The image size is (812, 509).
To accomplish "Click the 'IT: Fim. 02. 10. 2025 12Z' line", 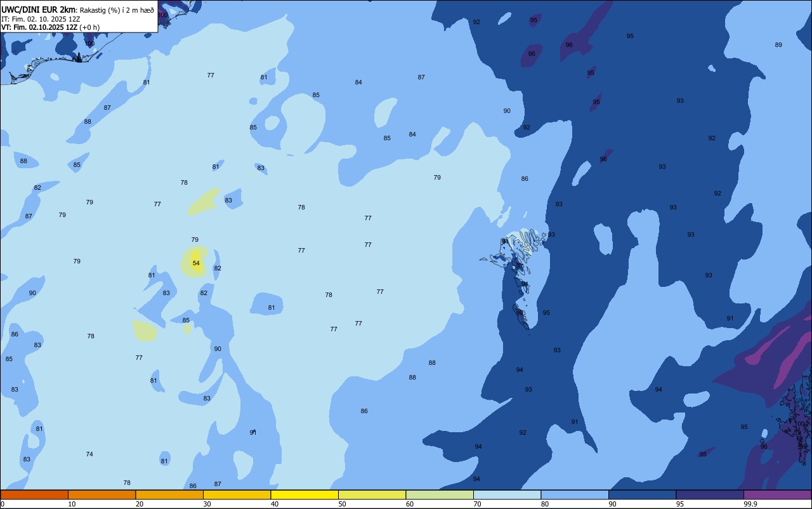I will point(41,19).
